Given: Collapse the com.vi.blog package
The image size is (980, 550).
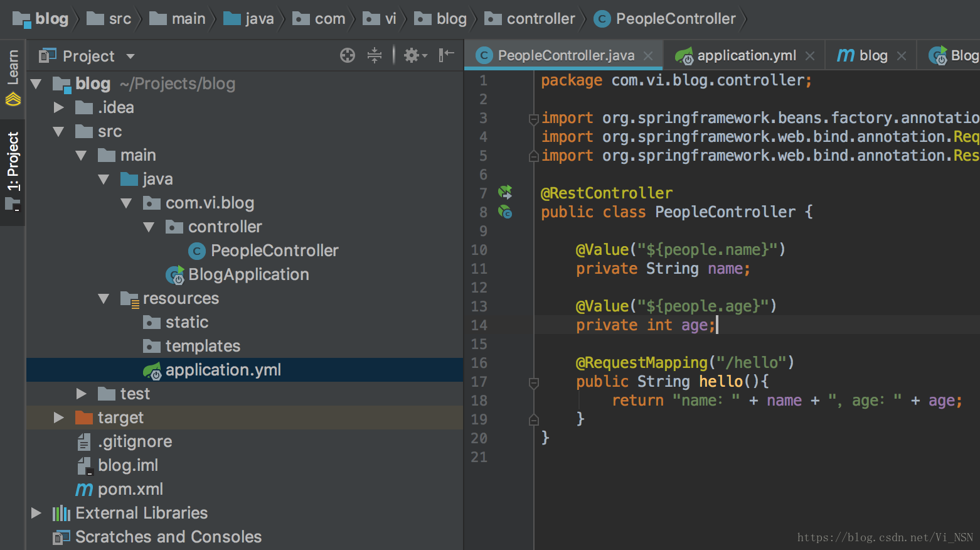Looking at the screenshot, I should coord(126,203).
